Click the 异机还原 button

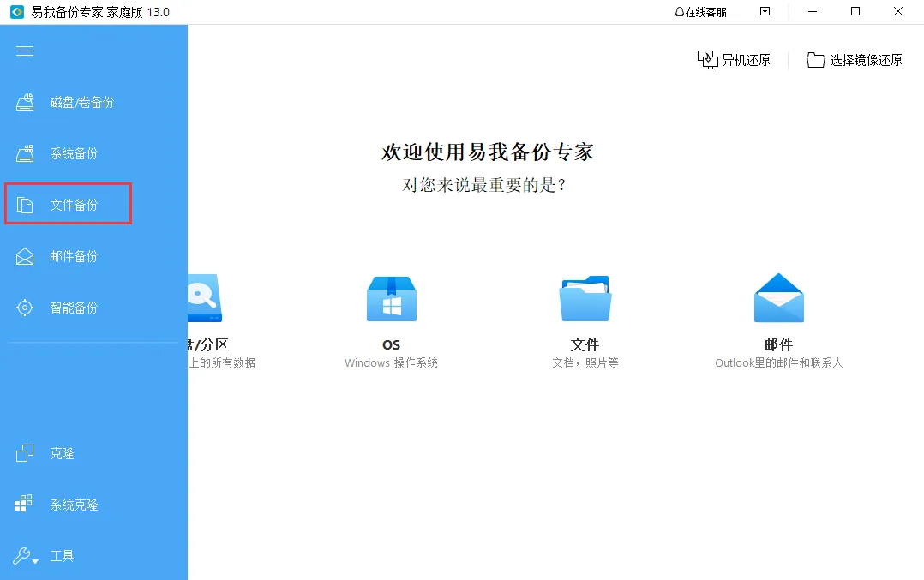click(x=734, y=60)
